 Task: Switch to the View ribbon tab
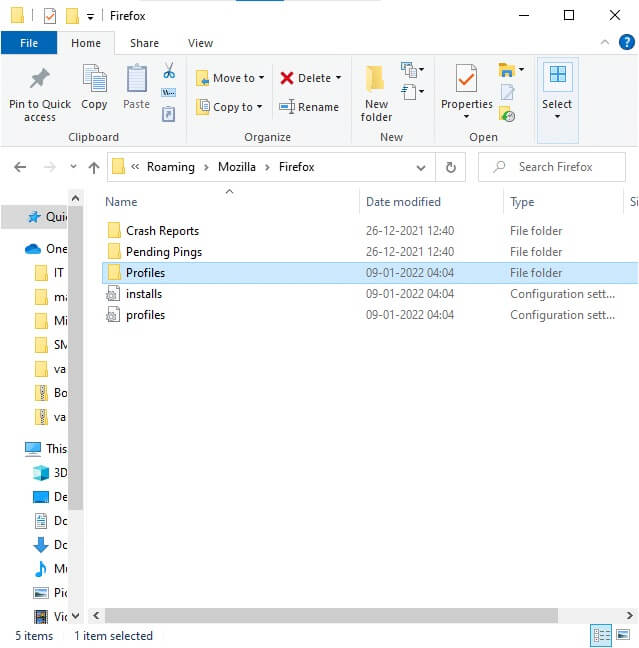click(x=200, y=43)
